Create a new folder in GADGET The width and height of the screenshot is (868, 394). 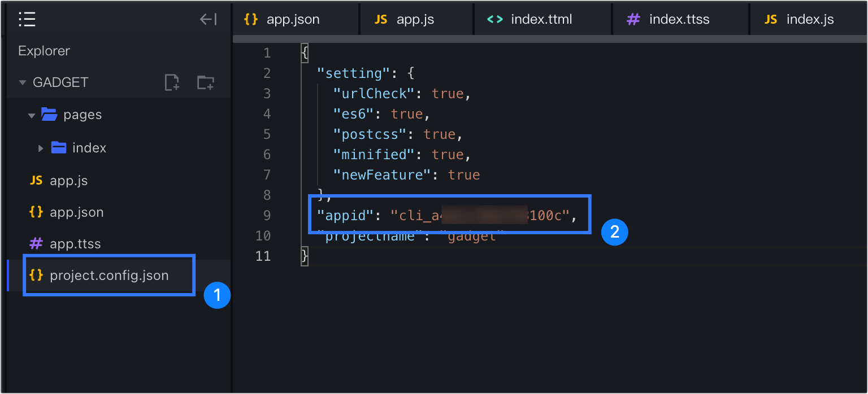[206, 82]
